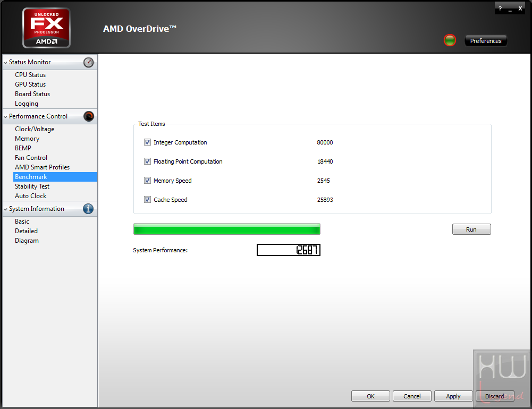The height and width of the screenshot is (409, 532).
Task: Select Logging in the sidebar
Action: coord(27,104)
